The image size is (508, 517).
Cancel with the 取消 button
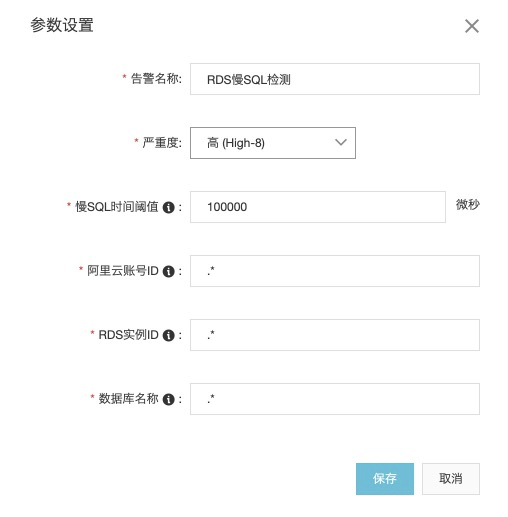[451, 479]
